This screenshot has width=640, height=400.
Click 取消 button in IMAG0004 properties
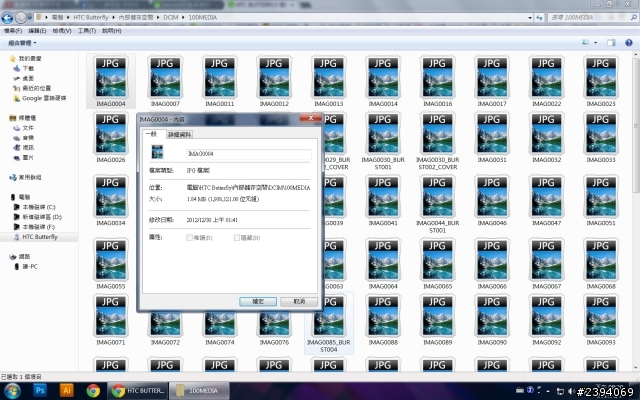click(x=299, y=301)
